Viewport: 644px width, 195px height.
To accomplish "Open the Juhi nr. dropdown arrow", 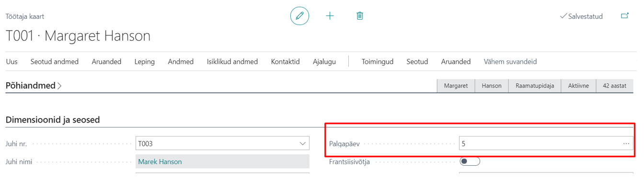I will (303, 143).
